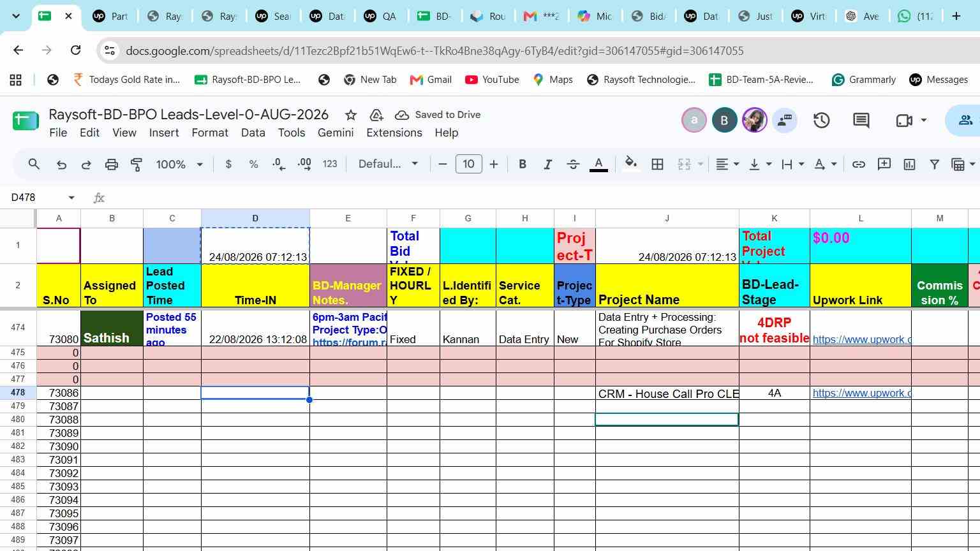Image resolution: width=980 pixels, height=551 pixels.
Task: Open the comments icon
Action: point(861,120)
